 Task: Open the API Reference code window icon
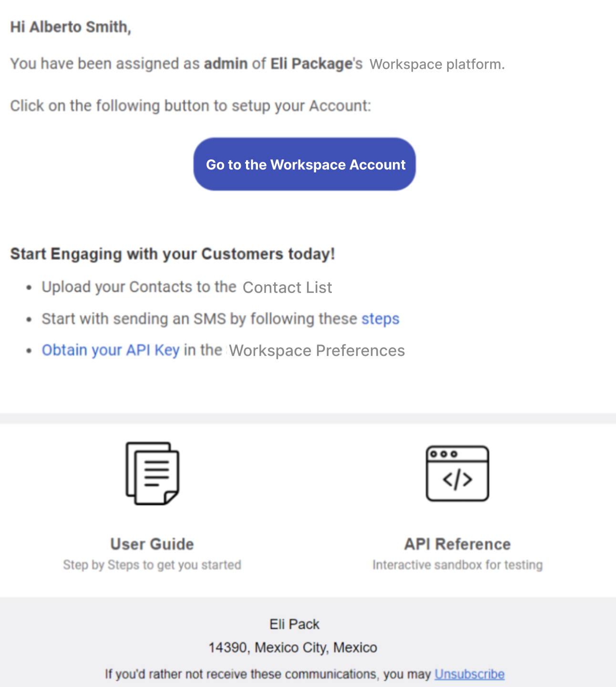pyautogui.click(x=457, y=473)
